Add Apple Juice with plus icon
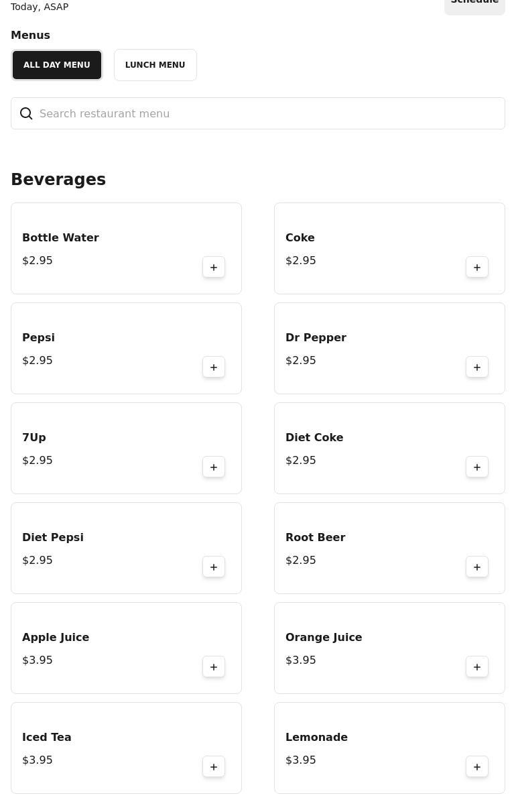Viewport: 516px width, 812px height. click(214, 667)
